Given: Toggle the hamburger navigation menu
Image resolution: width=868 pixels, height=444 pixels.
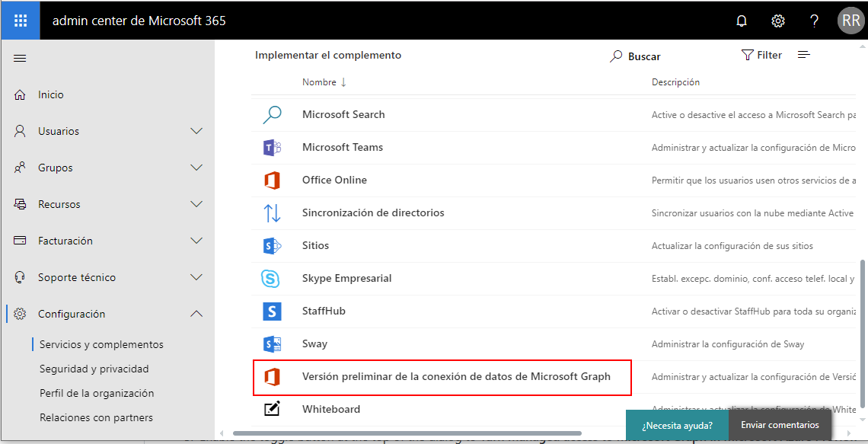Looking at the screenshot, I should [21, 59].
